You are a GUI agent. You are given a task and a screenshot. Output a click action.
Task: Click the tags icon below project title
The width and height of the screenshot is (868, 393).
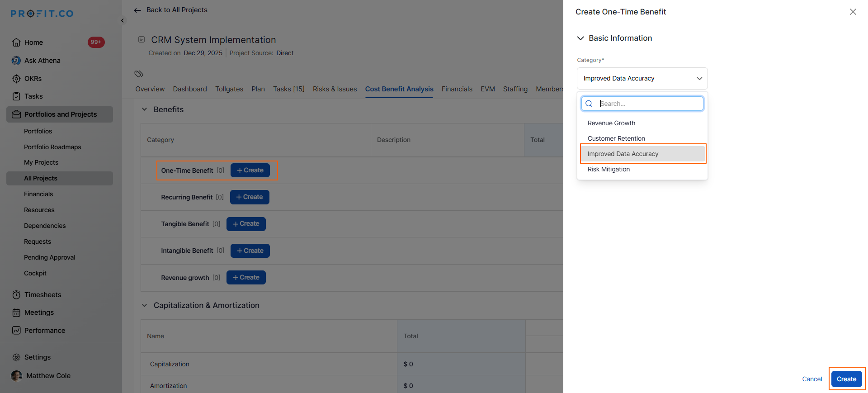(139, 74)
